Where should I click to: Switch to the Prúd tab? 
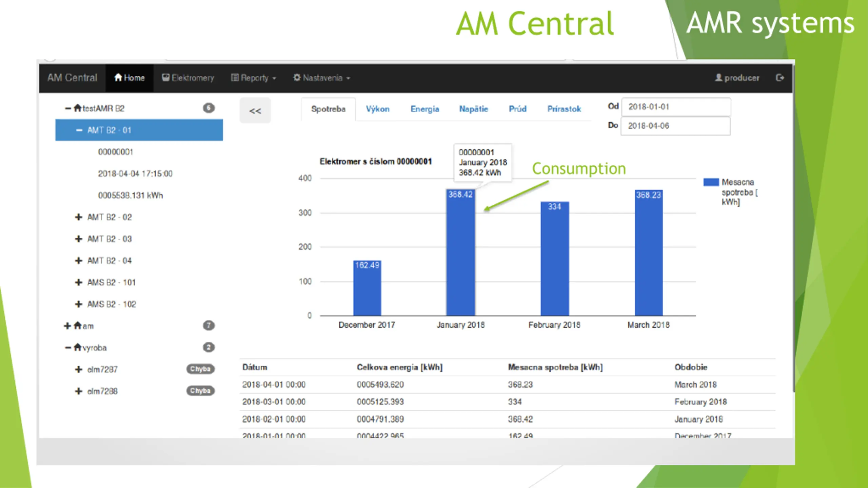pyautogui.click(x=517, y=109)
